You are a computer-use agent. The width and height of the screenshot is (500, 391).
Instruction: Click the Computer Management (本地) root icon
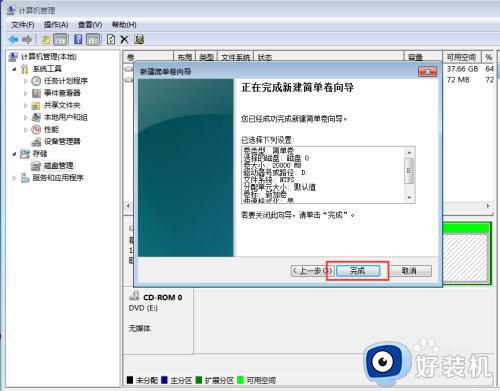(x=13, y=57)
